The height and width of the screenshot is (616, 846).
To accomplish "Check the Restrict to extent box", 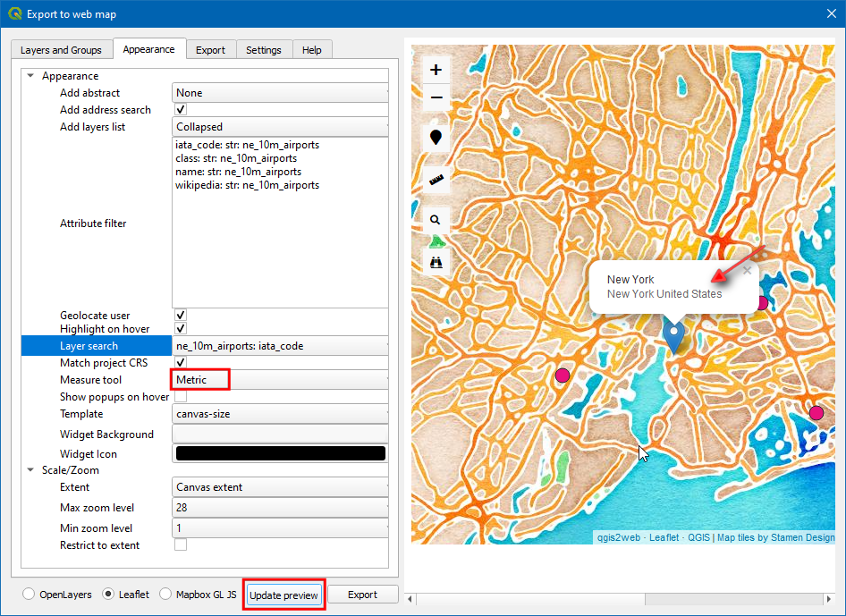I will (181, 545).
